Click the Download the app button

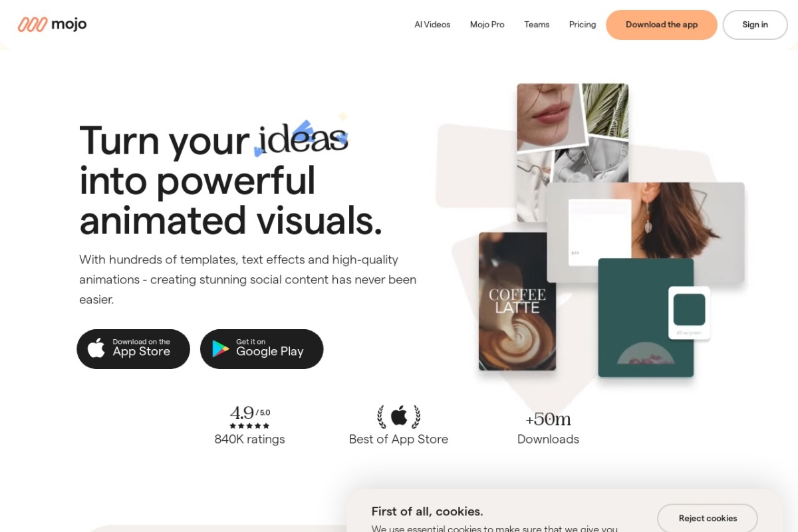pyautogui.click(x=662, y=25)
